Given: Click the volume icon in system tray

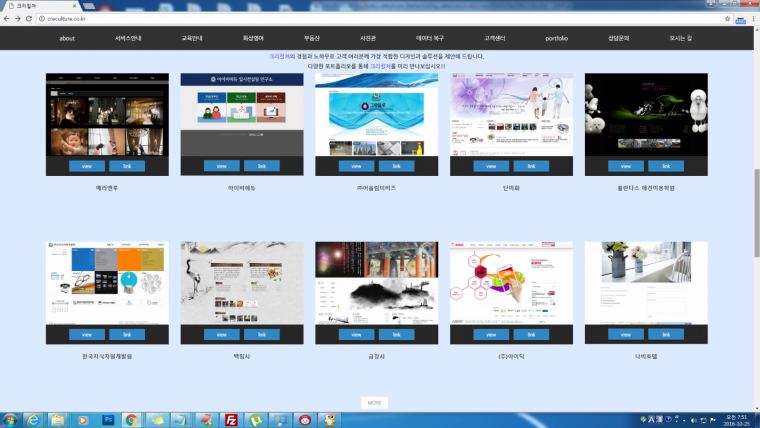Looking at the screenshot, I should [x=693, y=420].
